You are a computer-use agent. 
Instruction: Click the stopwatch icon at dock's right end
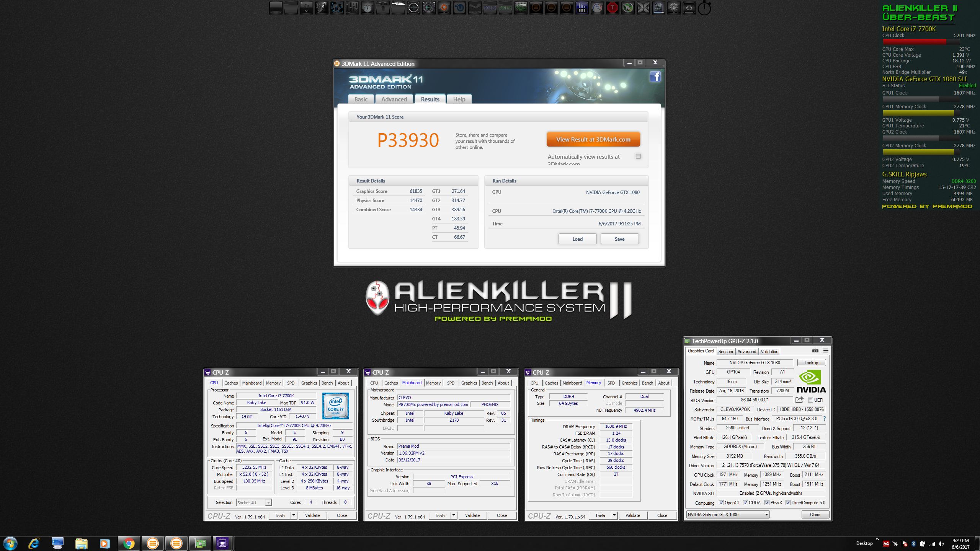(x=704, y=8)
